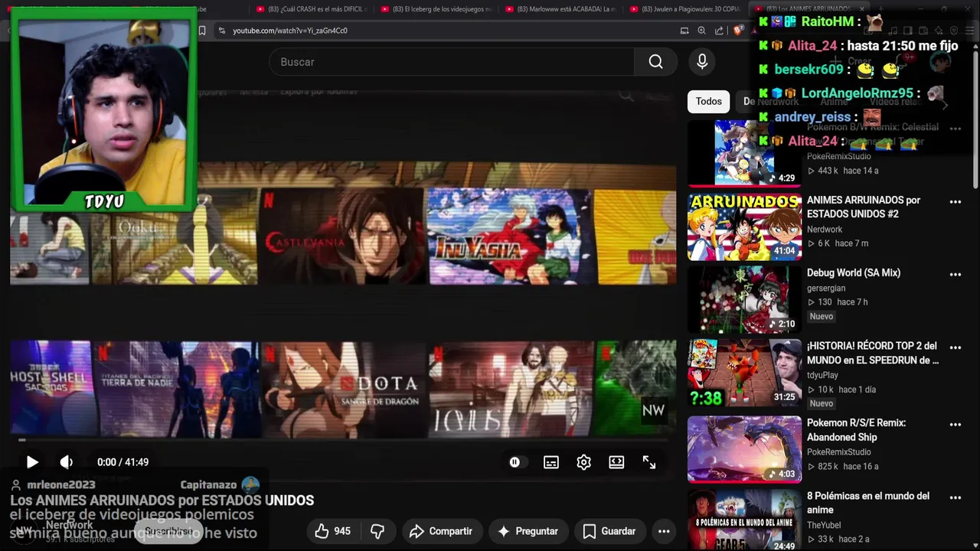
Task: Open the title ANIMES ARRUINADOS por ESTADOS UNIDOS #2
Action: (864, 207)
